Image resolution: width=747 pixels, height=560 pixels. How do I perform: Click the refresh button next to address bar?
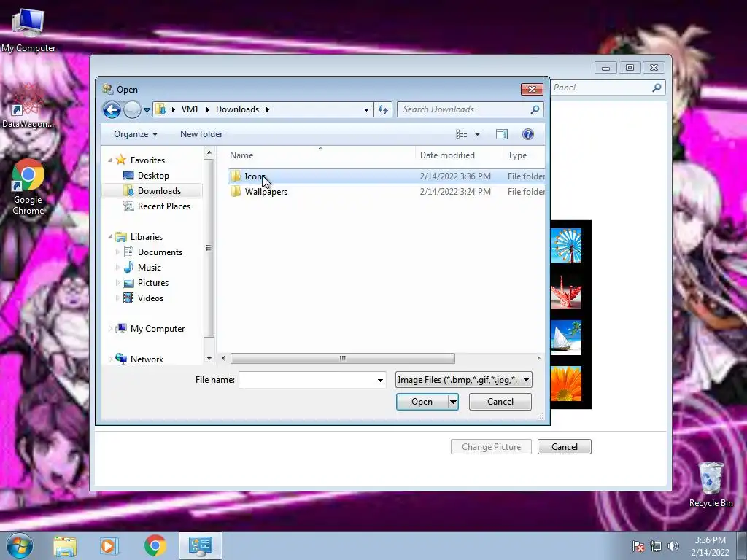tap(383, 109)
